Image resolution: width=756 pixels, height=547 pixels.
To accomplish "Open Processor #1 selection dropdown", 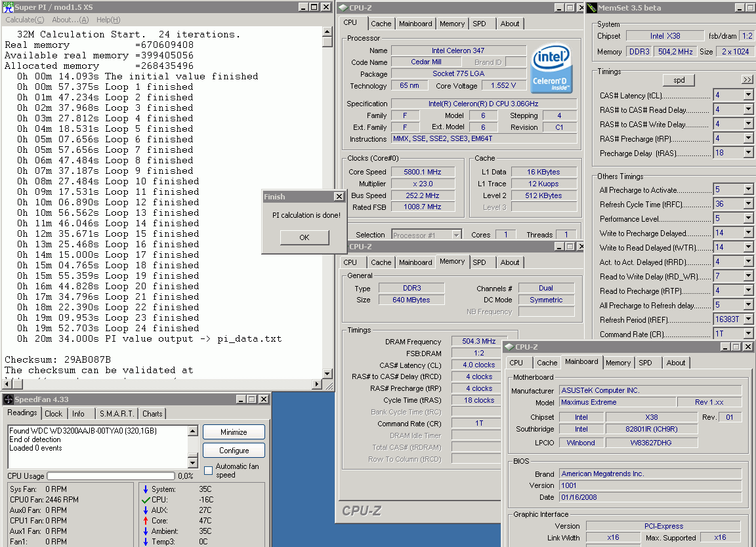I will click(456, 235).
